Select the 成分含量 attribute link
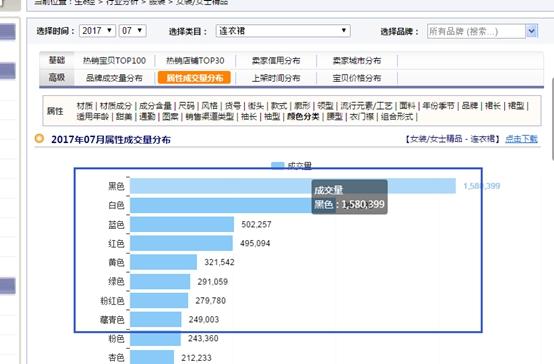The image size is (554, 364). pos(155,106)
